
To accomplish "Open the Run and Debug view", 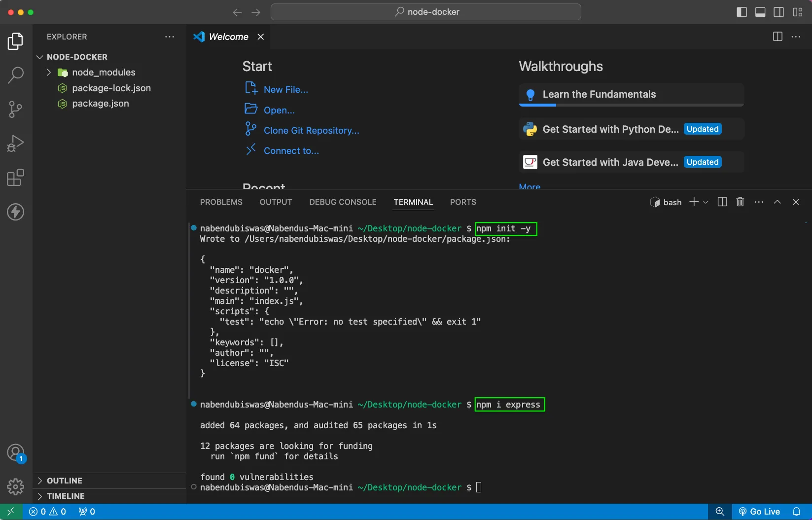I will click(16, 144).
